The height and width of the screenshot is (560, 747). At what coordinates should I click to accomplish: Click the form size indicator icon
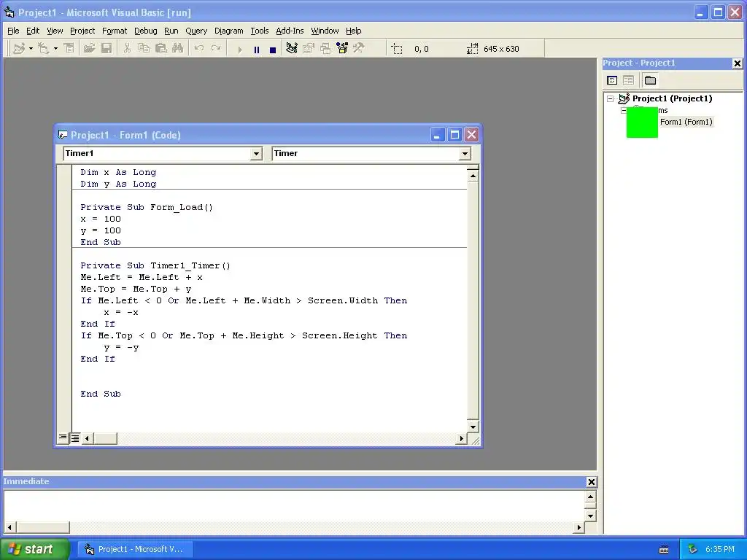click(x=472, y=49)
